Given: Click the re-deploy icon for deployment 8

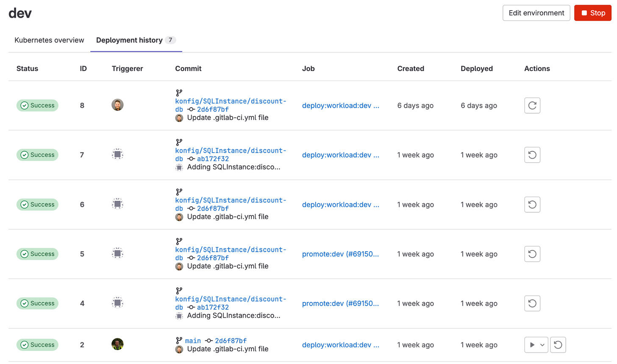Looking at the screenshot, I should point(532,106).
